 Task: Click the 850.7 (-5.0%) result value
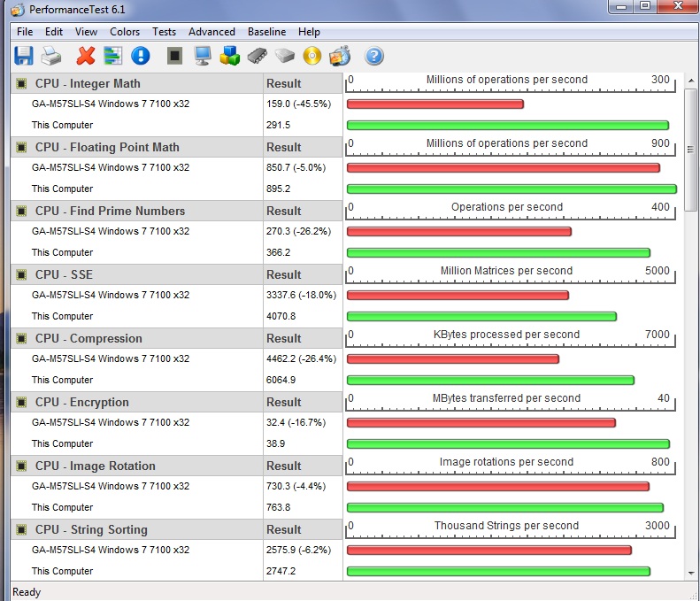click(296, 168)
